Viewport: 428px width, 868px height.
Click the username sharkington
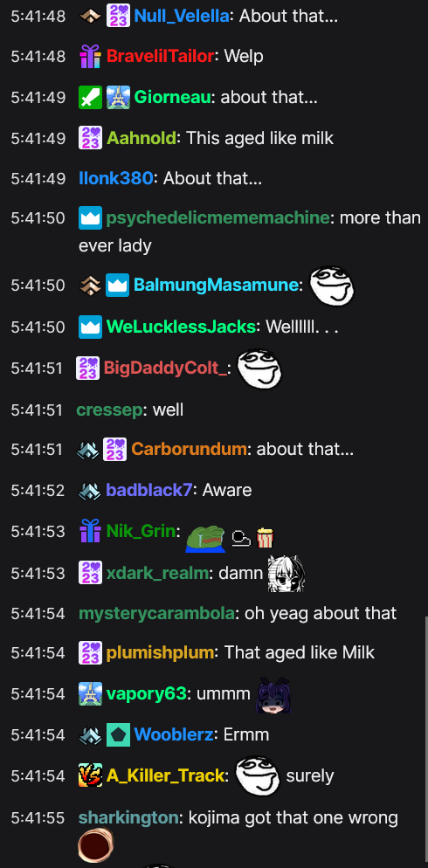(129, 817)
